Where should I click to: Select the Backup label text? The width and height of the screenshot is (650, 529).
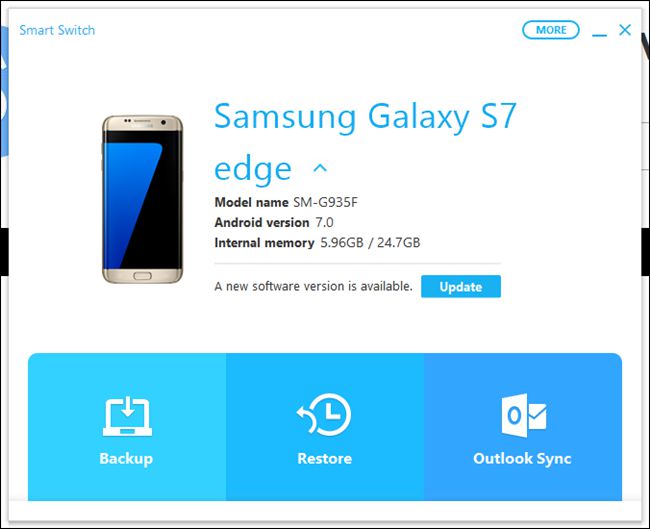126,459
